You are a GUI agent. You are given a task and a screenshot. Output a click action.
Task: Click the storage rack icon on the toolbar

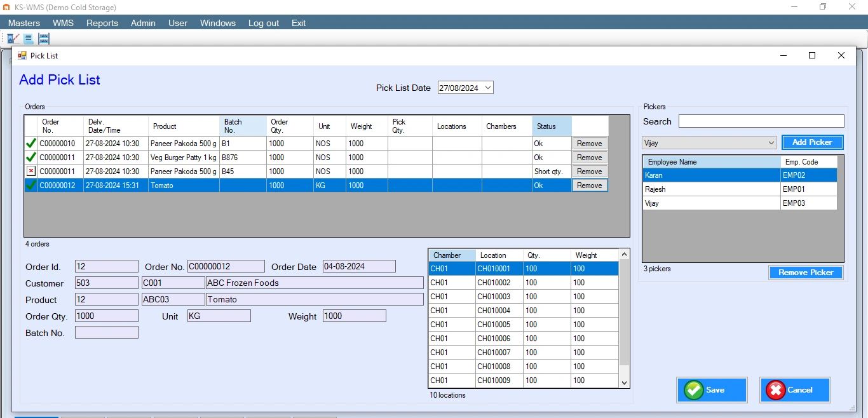(43, 38)
